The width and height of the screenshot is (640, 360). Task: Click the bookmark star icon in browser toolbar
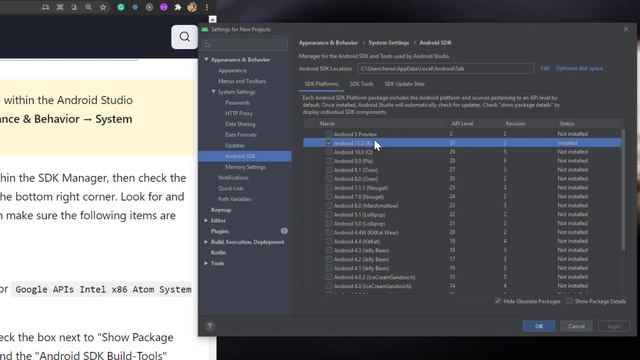pos(103,7)
